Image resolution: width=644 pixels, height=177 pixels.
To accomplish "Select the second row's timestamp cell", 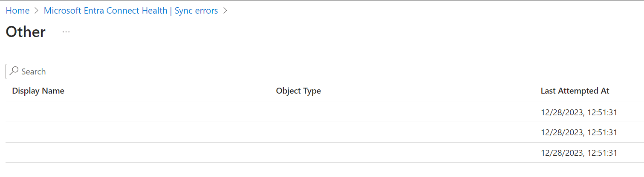I will (x=579, y=132).
